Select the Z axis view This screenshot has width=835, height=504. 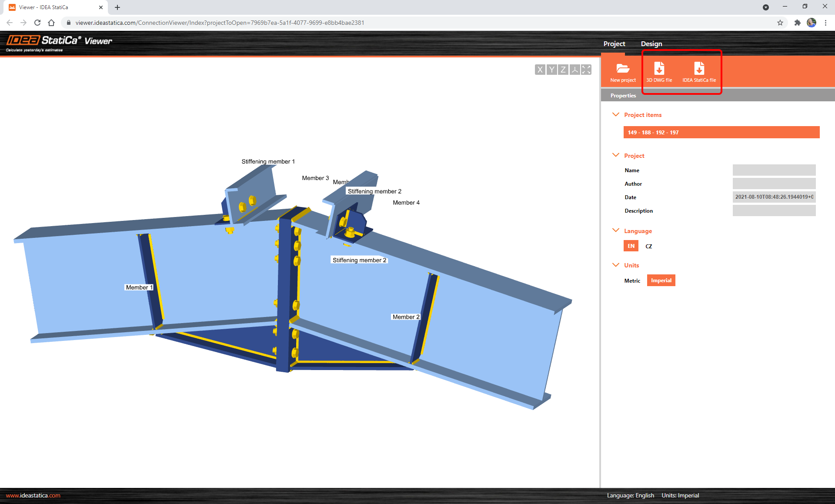click(x=563, y=69)
